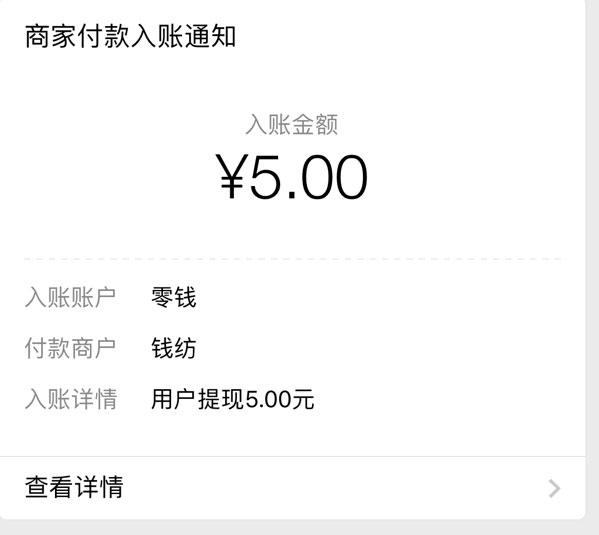Tap the blank card area below 入账详情
599x535 pixels.
point(293,434)
